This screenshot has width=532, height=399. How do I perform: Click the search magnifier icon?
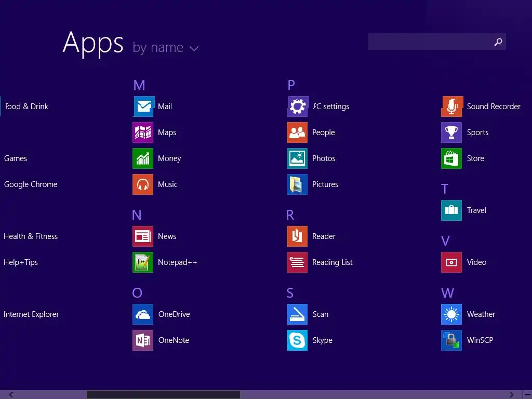tap(498, 42)
